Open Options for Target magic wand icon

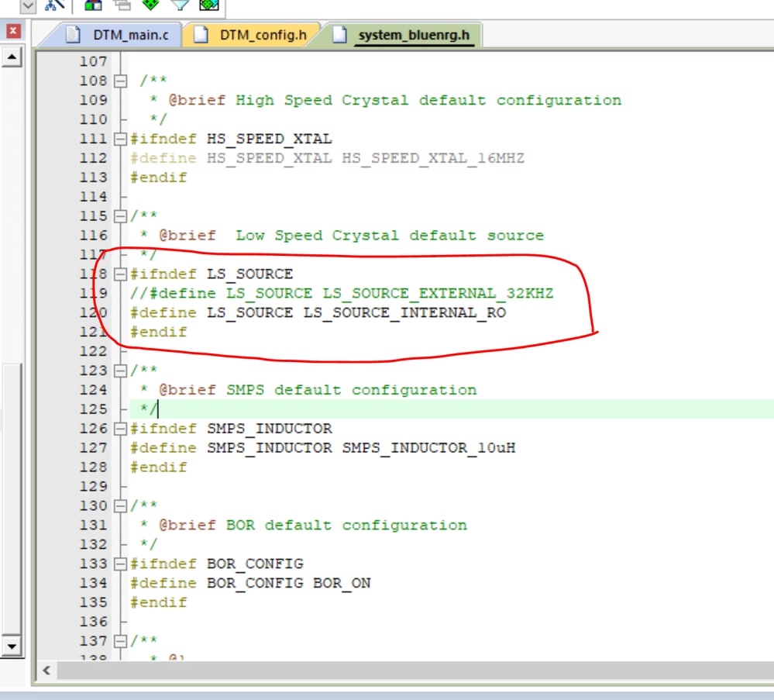point(55,5)
